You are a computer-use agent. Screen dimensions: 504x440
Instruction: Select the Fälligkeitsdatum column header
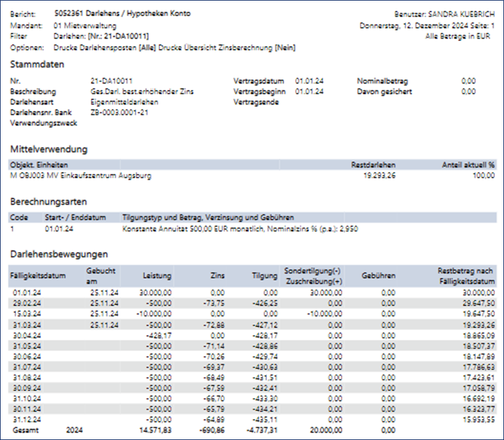pyautogui.click(x=36, y=276)
